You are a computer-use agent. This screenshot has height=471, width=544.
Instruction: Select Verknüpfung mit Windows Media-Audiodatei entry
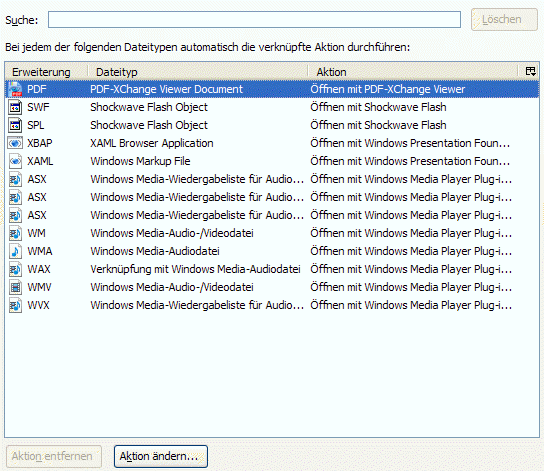pos(195,269)
